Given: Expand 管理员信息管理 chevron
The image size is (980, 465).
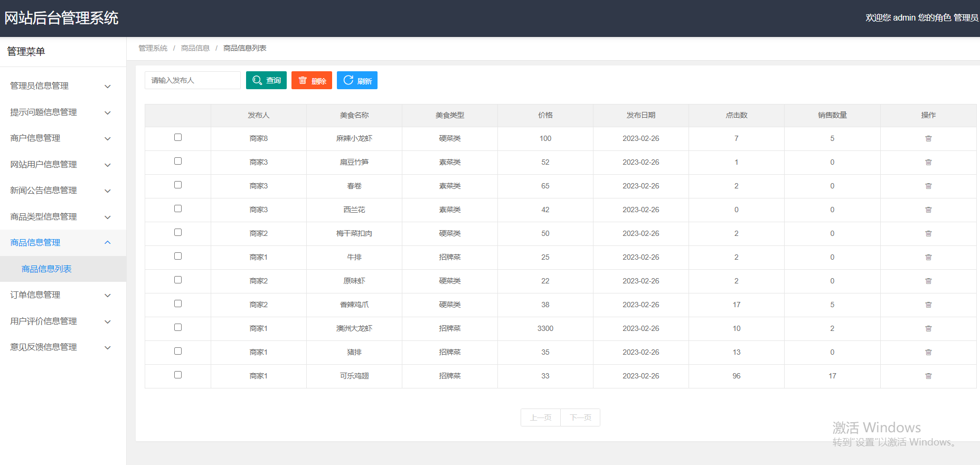Looking at the screenshot, I should pos(108,86).
